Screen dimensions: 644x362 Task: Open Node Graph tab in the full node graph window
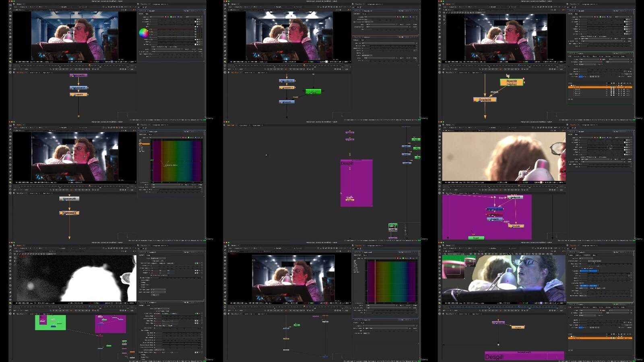coord(230,125)
